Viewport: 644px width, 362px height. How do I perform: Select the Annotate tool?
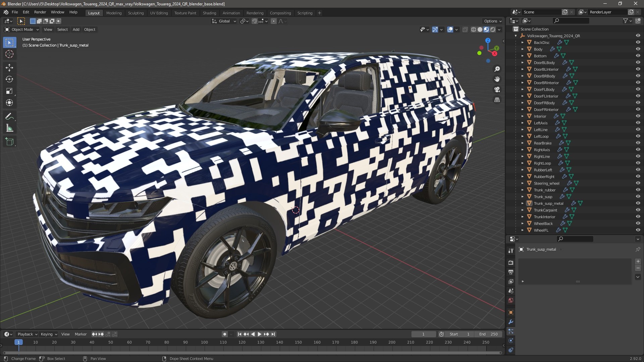tap(9, 117)
